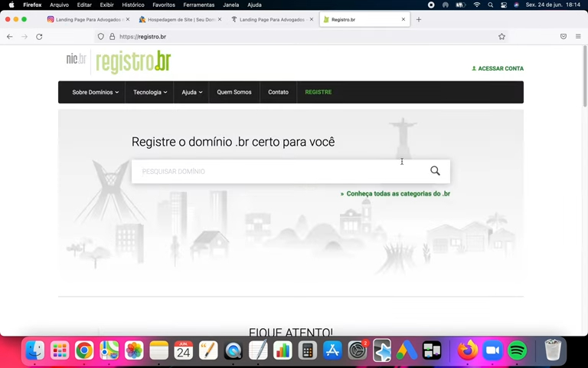This screenshot has width=588, height=368.
Task: Open QuickTime Player from the dock
Action: [x=234, y=350]
